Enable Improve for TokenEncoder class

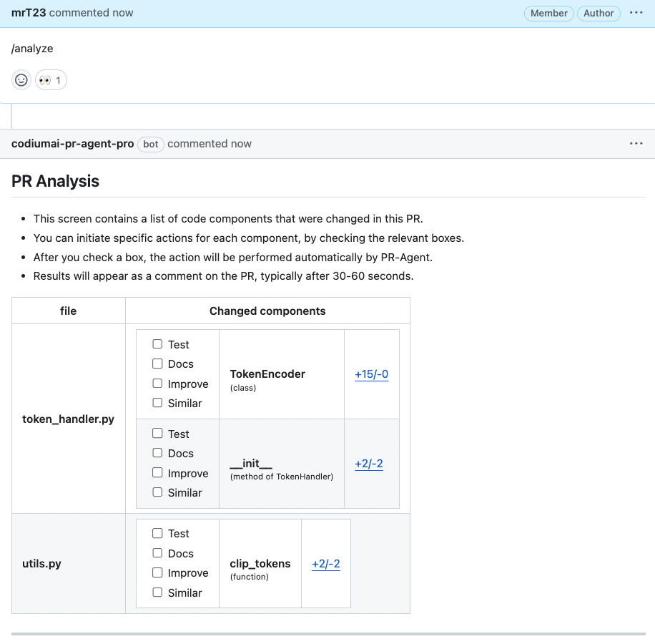click(157, 384)
